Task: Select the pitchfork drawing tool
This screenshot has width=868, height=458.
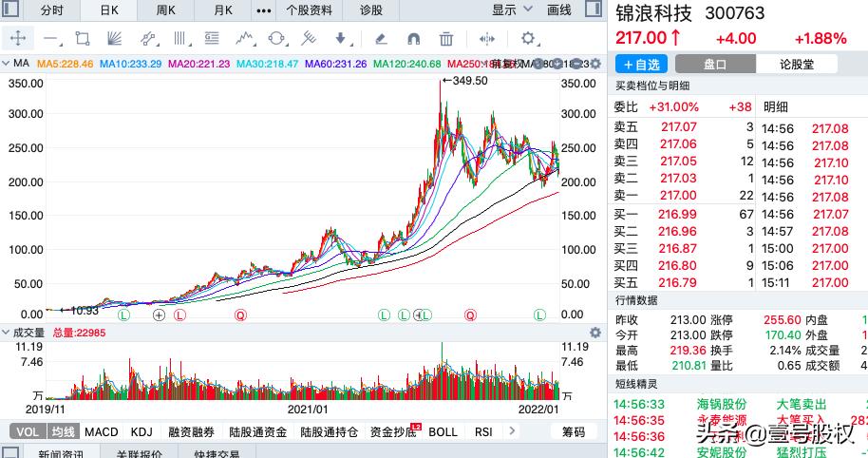Action: pos(309,38)
